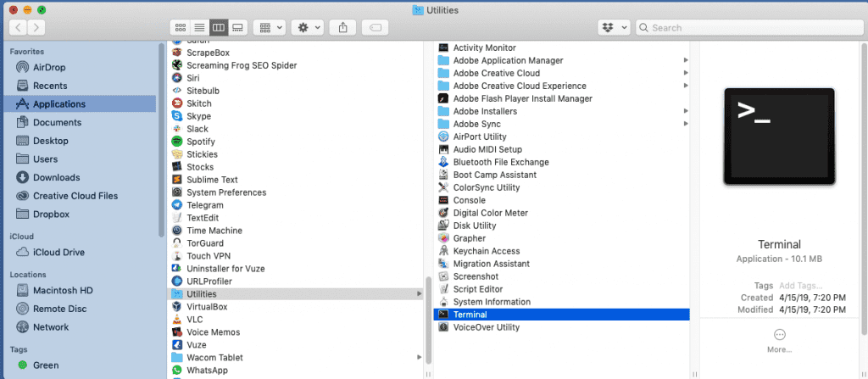Switch to gallery view in Finder toolbar
Image resolution: width=868 pixels, height=379 pixels.
coord(237,27)
